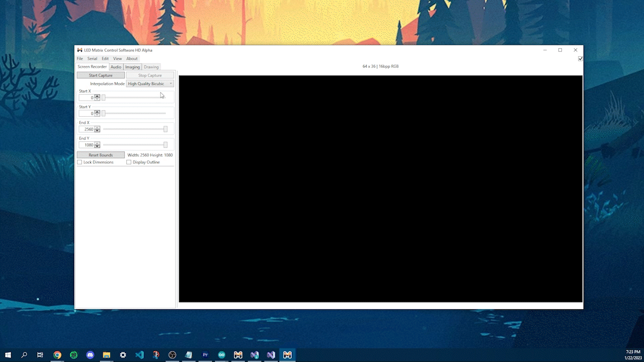Viewport: 644px width, 362px height.
Task: Click the Reset Bounds button
Action: tap(101, 155)
